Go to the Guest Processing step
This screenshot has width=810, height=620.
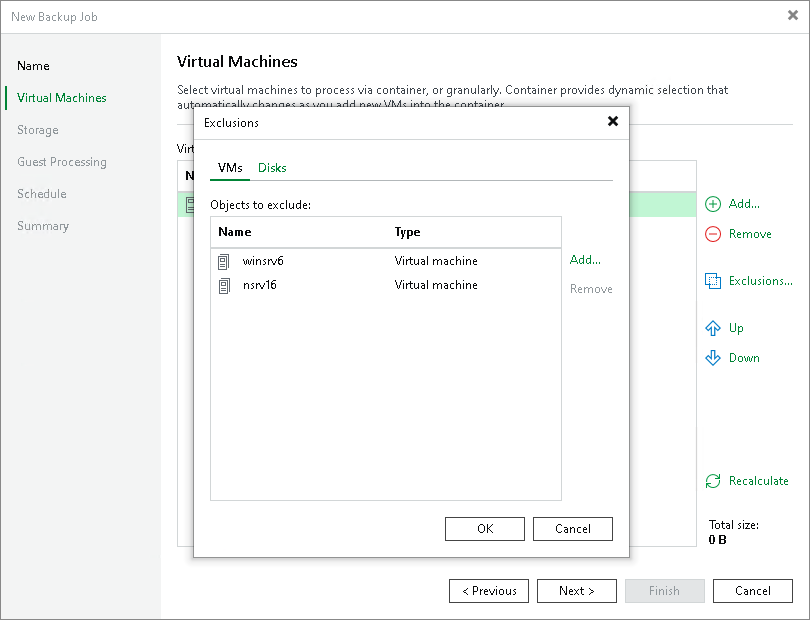(62, 162)
